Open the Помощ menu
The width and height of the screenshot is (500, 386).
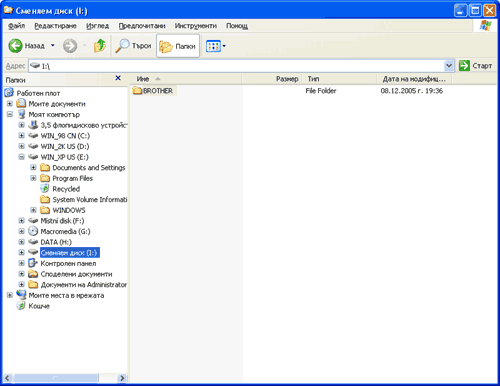pos(237,26)
